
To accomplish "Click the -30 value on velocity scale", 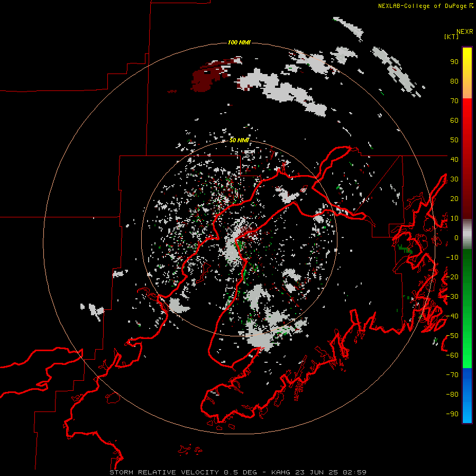I will [x=452, y=297].
